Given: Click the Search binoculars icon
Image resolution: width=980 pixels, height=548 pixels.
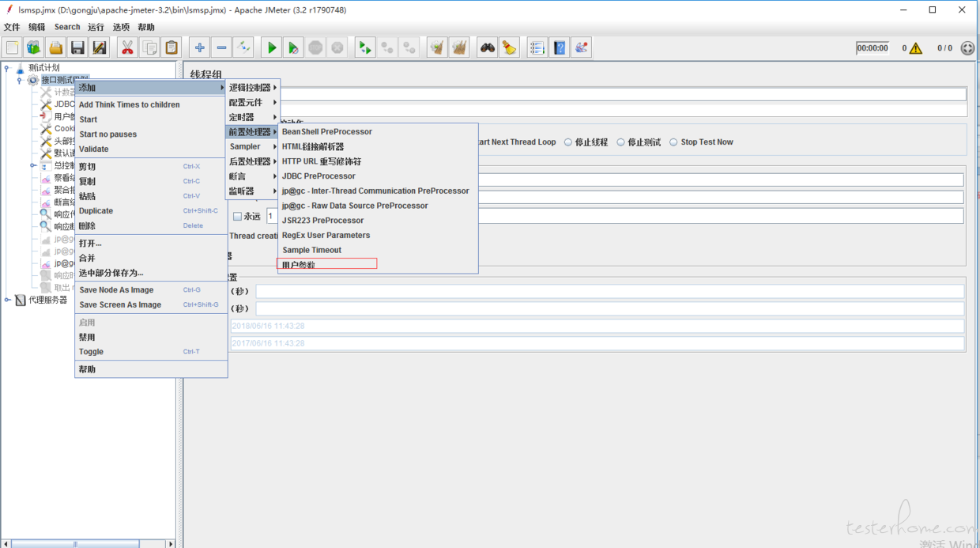Looking at the screenshot, I should point(488,47).
